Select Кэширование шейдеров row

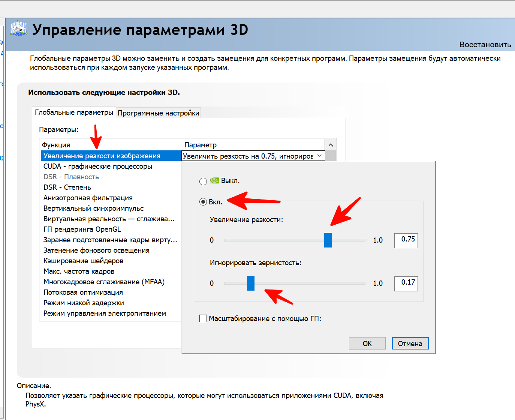pos(111,261)
